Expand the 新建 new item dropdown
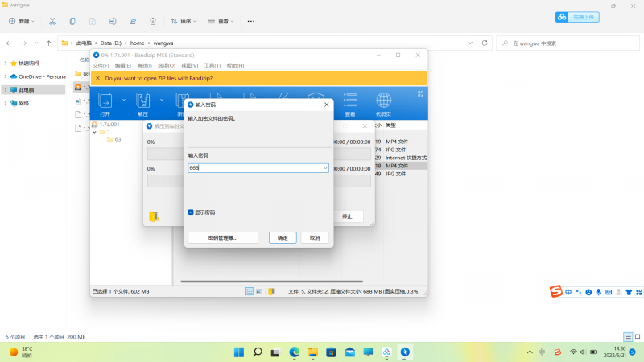 [x=23, y=20]
